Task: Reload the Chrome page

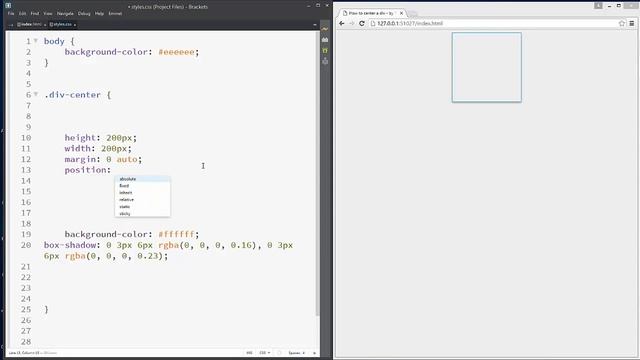Action: click(362, 24)
